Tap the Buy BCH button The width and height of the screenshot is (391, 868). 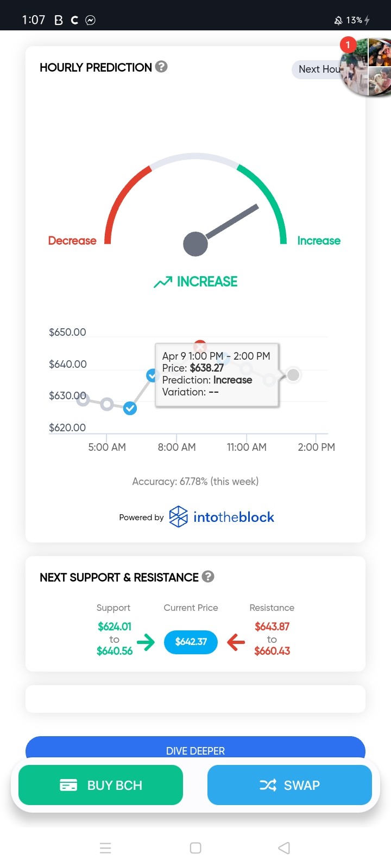pos(100,785)
